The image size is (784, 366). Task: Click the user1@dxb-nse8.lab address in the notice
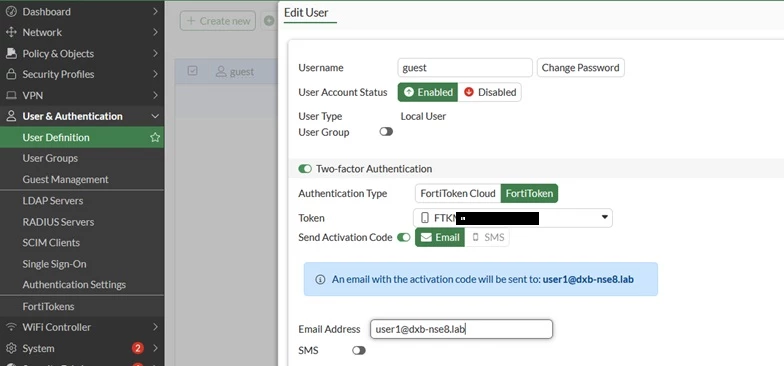pos(588,280)
